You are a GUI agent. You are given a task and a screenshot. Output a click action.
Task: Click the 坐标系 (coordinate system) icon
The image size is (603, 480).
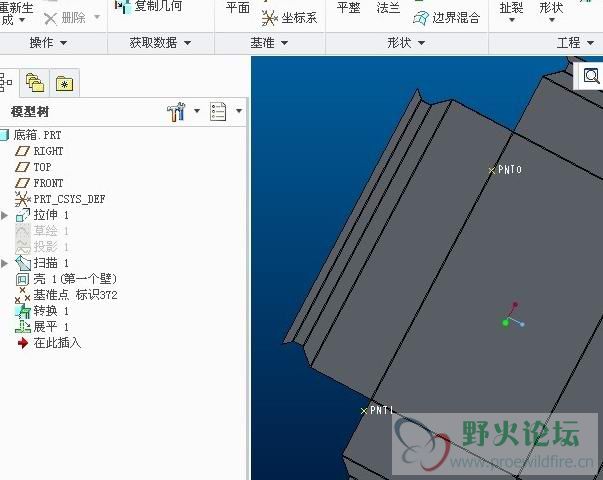(x=270, y=18)
